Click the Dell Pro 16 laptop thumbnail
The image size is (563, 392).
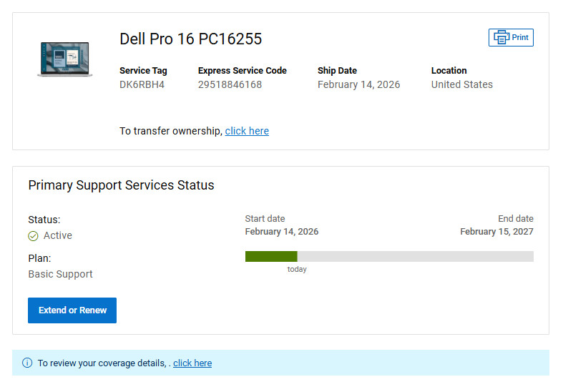pyautogui.click(x=64, y=59)
